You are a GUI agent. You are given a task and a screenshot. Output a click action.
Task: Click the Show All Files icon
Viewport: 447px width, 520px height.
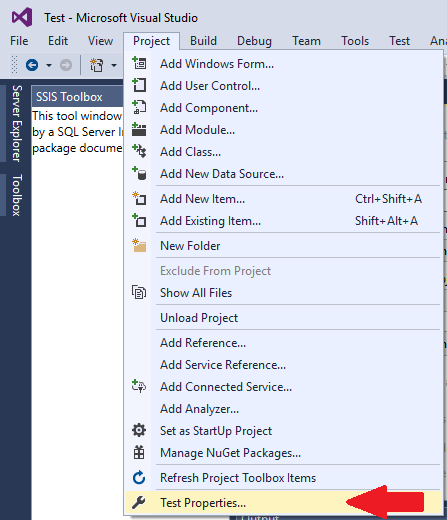click(x=139, y=292)
